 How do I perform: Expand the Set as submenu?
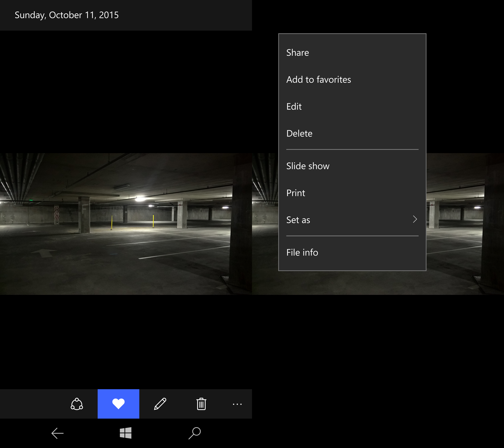[352, 220]
